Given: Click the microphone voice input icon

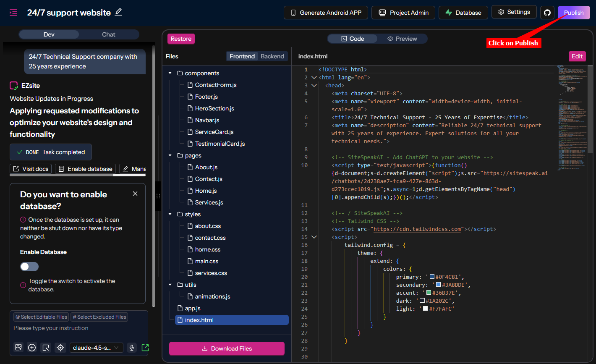Looking at the screenshot, I should click(x=132, y=348).
